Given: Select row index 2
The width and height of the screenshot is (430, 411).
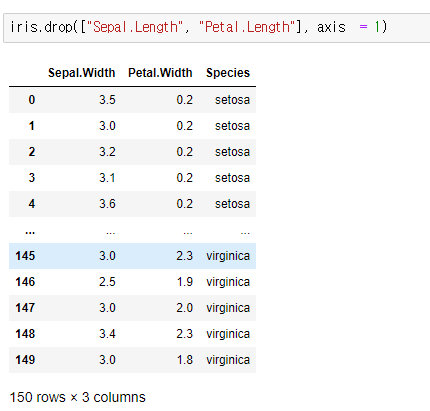Looking at the screenshot, I should point(32,152).
